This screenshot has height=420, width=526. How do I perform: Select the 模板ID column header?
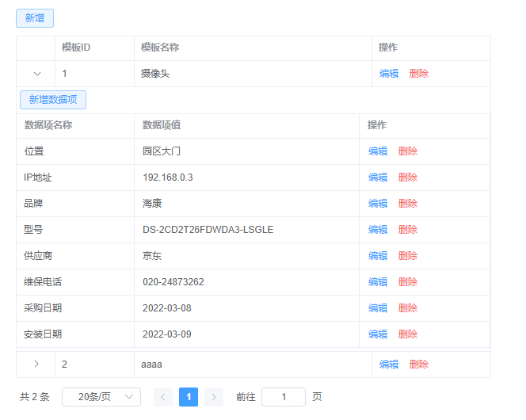click(x=94, y=48)
